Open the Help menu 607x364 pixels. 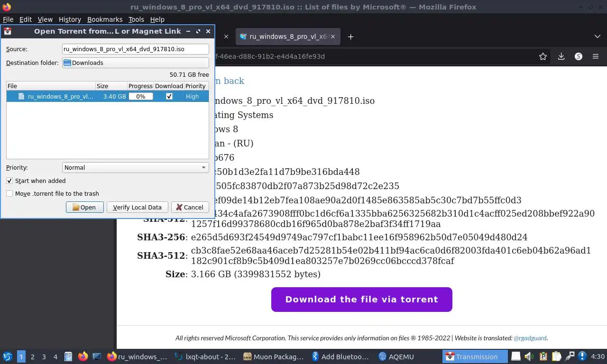coord(157,19)
